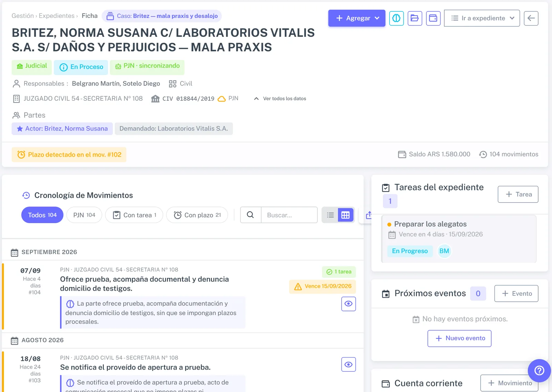Click the SEPTIEMBRE 2026 calendar icon

click(x=14, y=253)
